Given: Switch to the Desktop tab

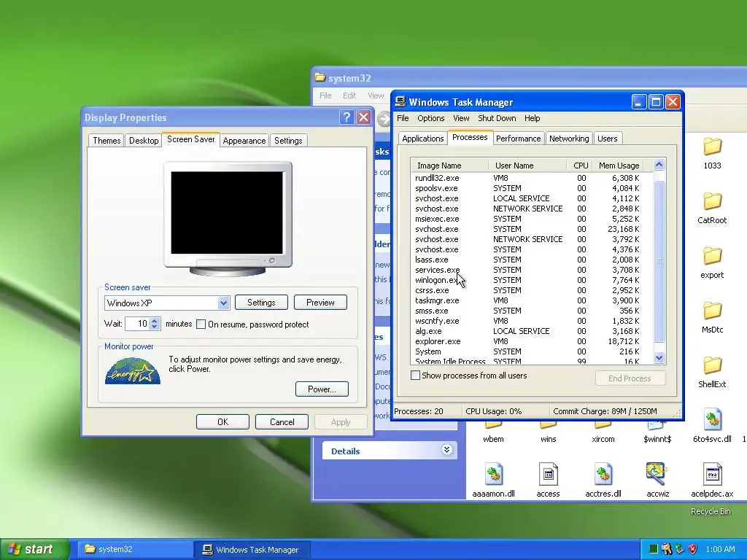Looking at the screenshot, I should tap(144, 141).
